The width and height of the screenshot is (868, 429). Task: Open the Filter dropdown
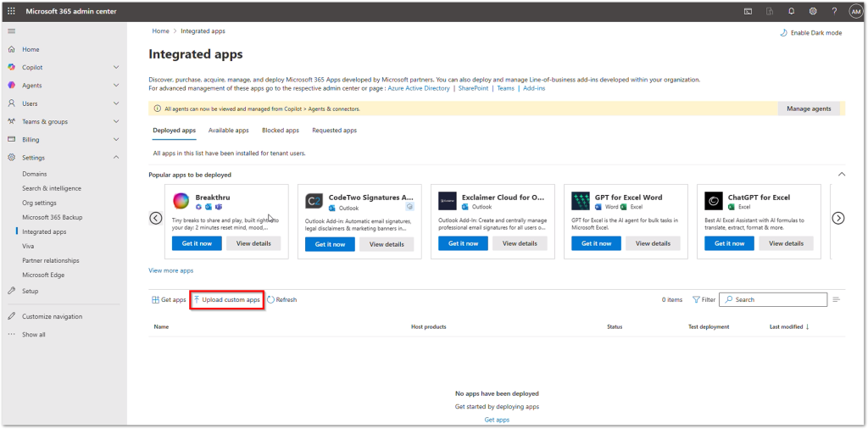pos(704,300)
